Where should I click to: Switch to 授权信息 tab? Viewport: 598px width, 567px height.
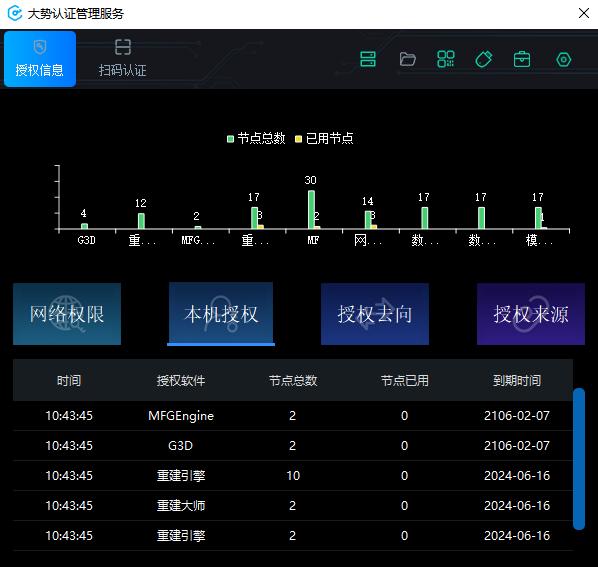(x=40, y=59)
